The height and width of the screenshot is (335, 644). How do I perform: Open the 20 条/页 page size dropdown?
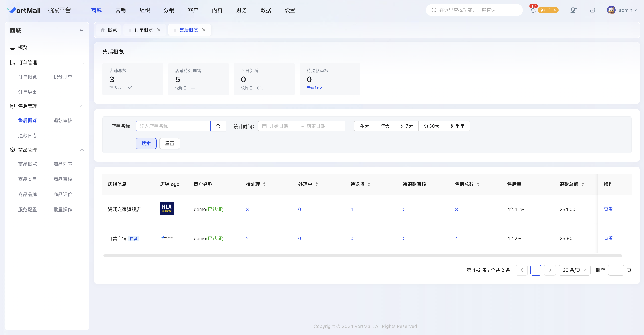[574, 270]
